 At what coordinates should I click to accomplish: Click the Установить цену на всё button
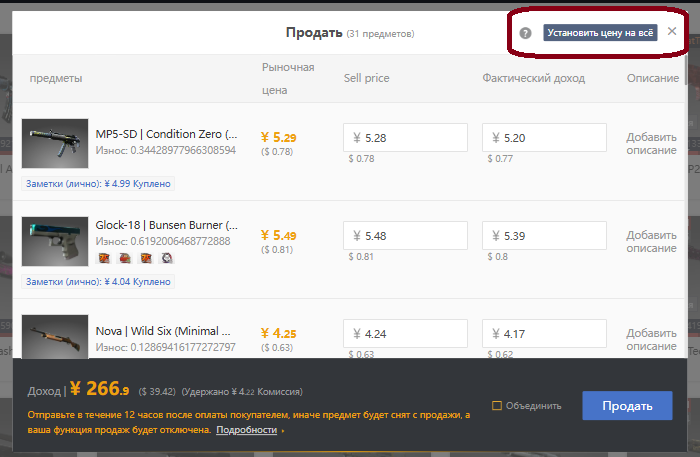click(600, 33)
